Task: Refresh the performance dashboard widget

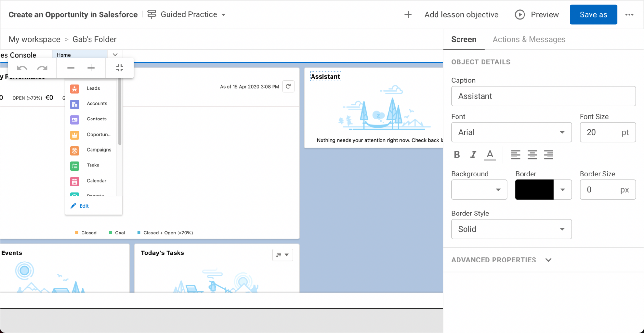Action: tap(288, 86)
